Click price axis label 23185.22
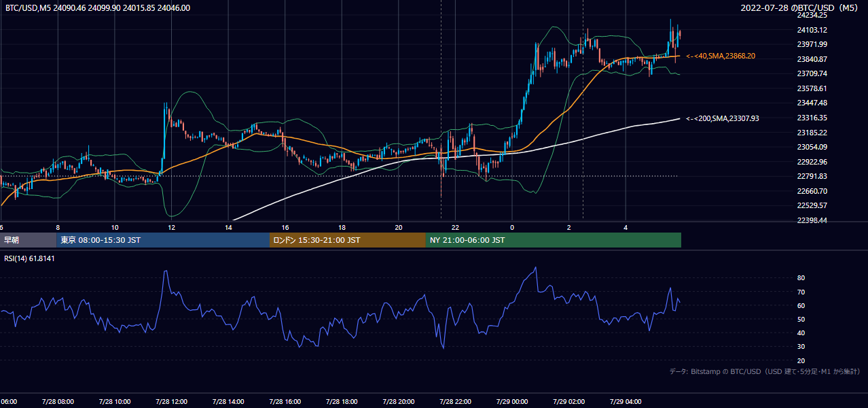 coord(812,133)
